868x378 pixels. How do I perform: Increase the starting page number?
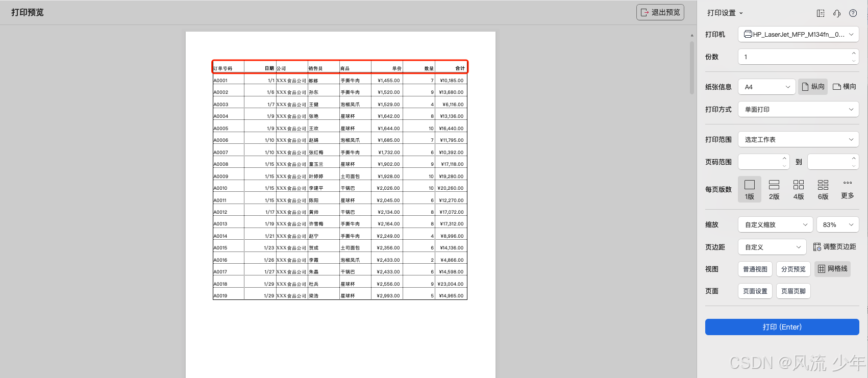tap(784, 158)
